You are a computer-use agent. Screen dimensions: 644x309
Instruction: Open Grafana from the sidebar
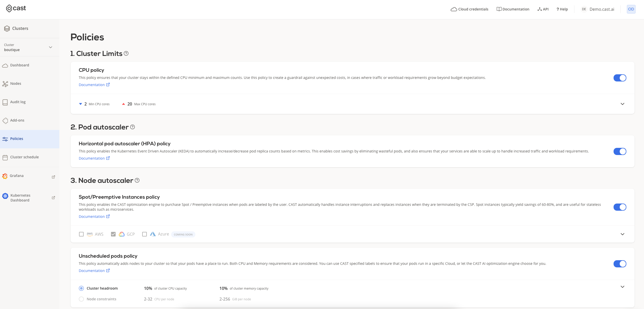[x=17, y=176]
